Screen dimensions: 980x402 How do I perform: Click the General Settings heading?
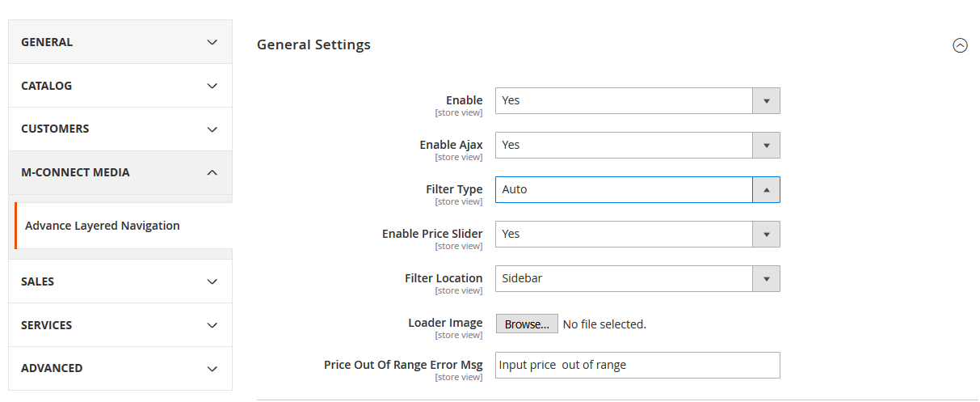[313, 44]
